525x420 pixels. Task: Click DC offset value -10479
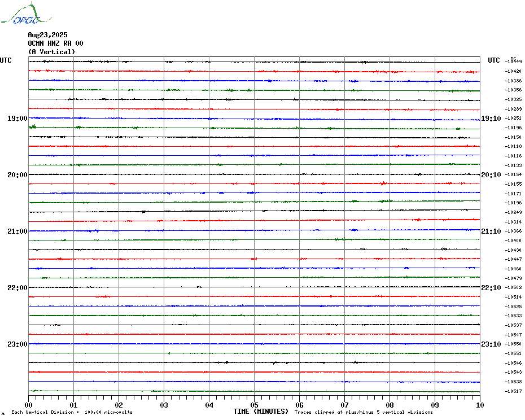pyautogui.click(x=514, y=278)
